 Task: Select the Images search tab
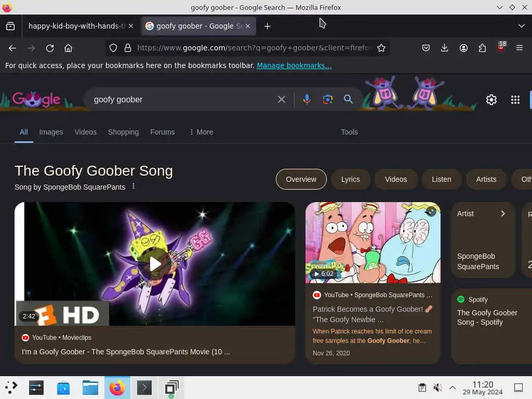[51, 132]
